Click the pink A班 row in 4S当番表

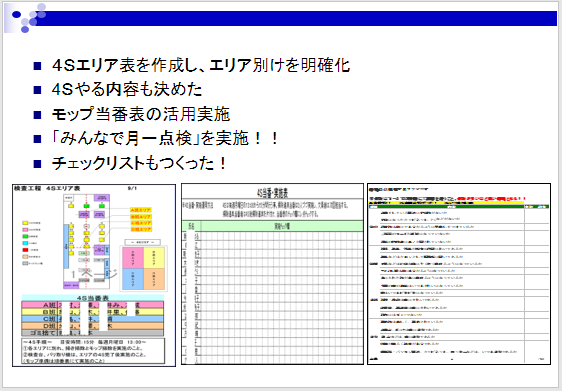[x=92, y=305]
